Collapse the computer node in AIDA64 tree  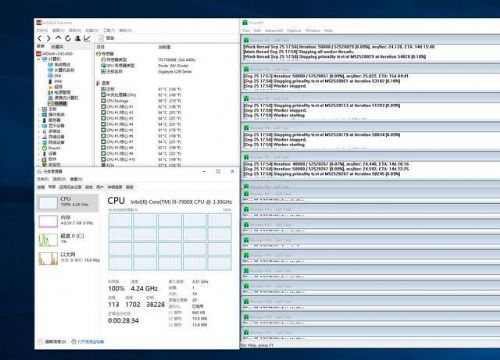pyautogui.click(x=39, y=59)
